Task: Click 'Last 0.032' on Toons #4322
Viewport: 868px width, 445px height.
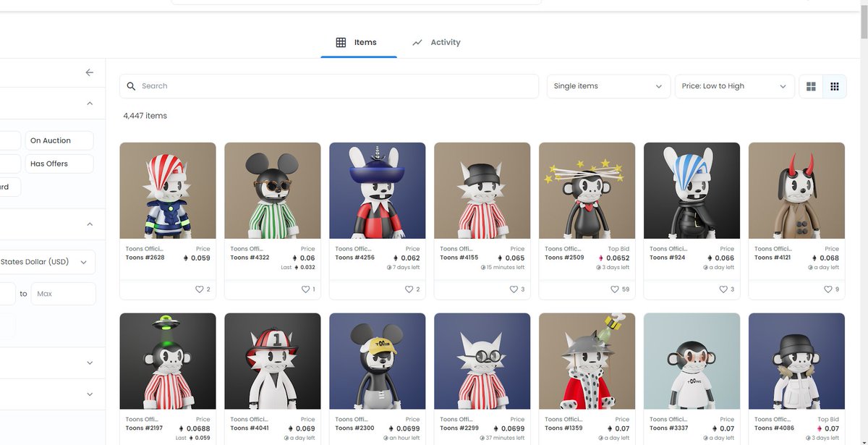Action: point(298,268)
